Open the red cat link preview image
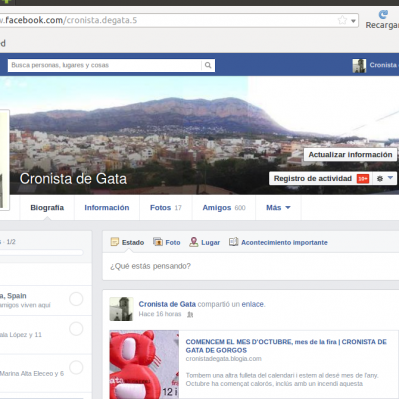The image size is (399, 399). [144, 365]
